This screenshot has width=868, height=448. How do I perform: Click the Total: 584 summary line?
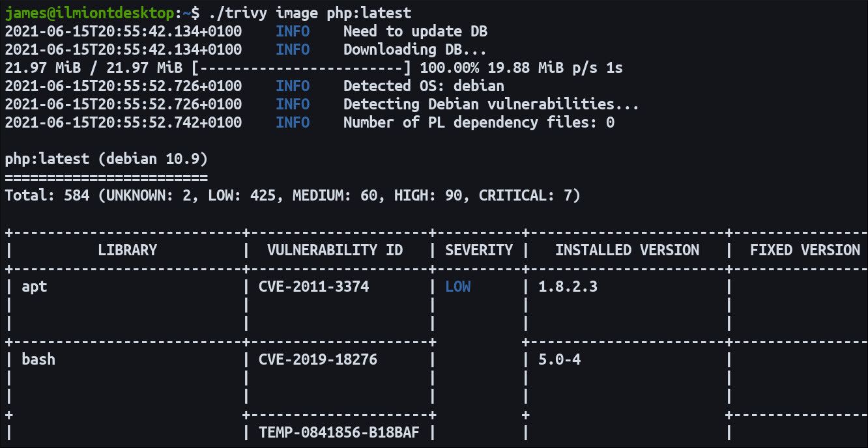(x=292, y=195)
